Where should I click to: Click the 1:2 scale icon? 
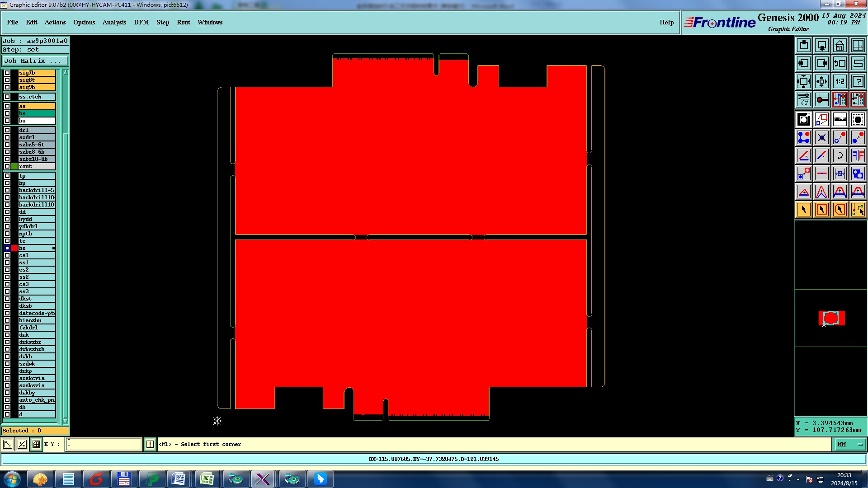[x=840, y=81]
